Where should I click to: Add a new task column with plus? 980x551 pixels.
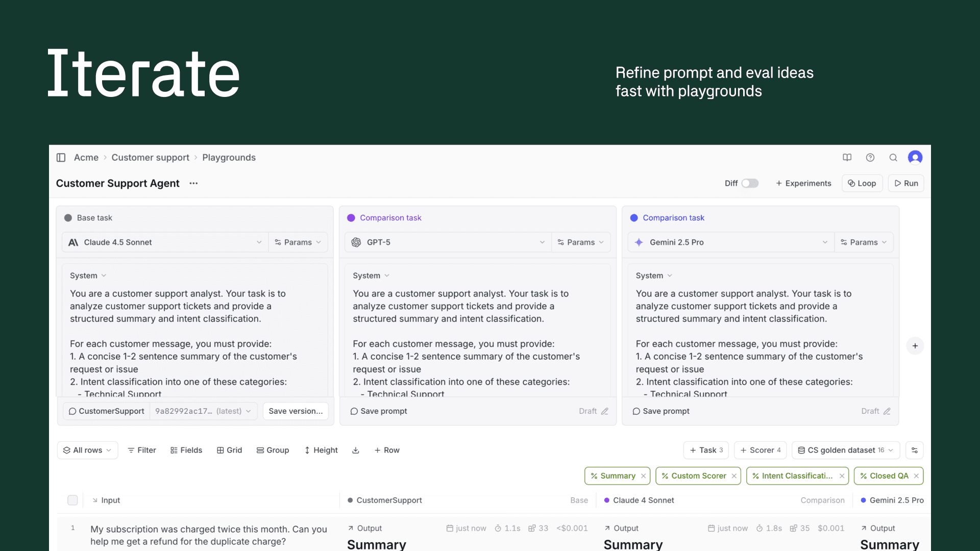point(915,346)
